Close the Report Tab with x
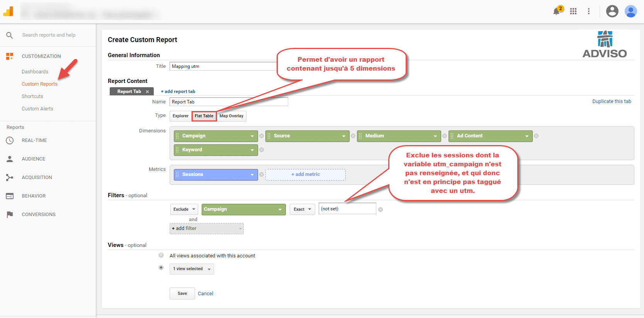Screen dimensions: 644x318 pos(147,92)
